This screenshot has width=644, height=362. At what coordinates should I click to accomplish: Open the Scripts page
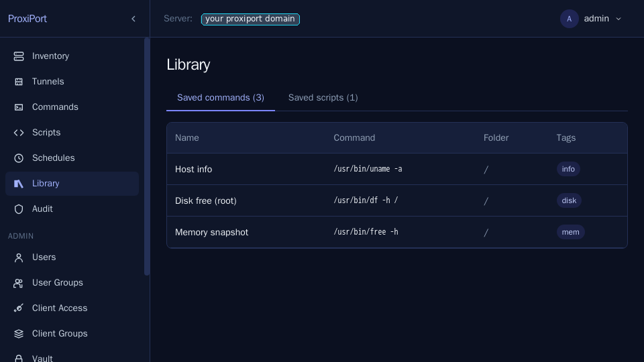[72, 133]
